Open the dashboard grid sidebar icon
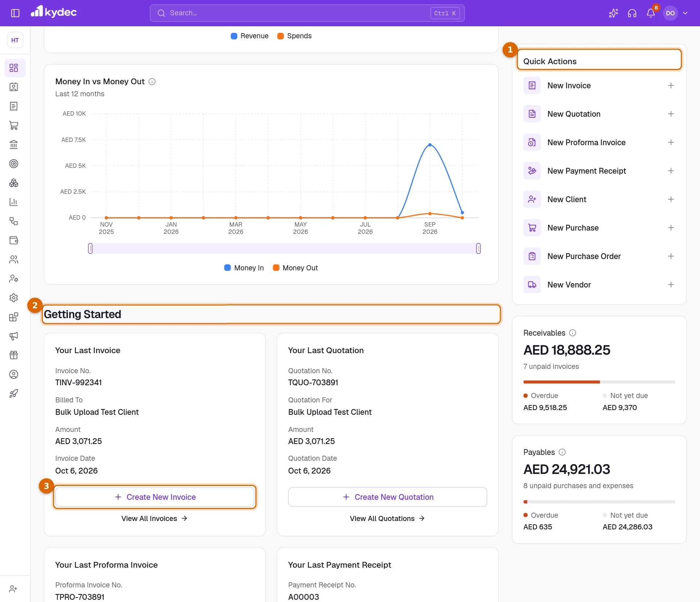700x602 pixels. [x=14, y=68]
